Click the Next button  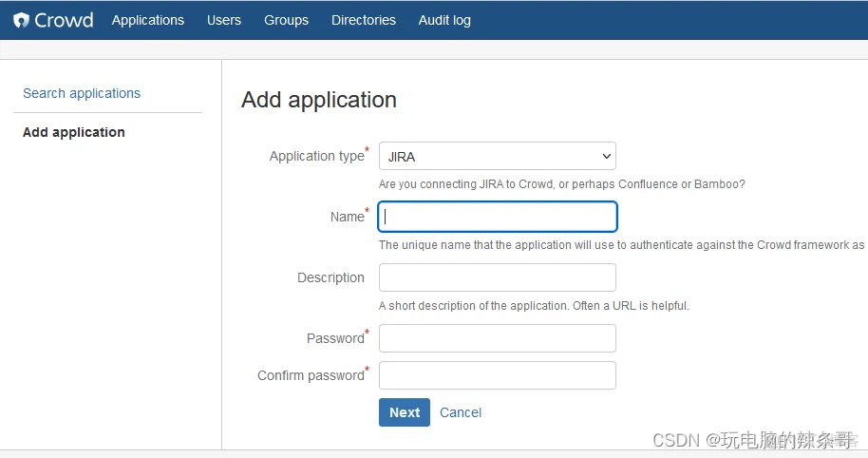pos(405,412)
